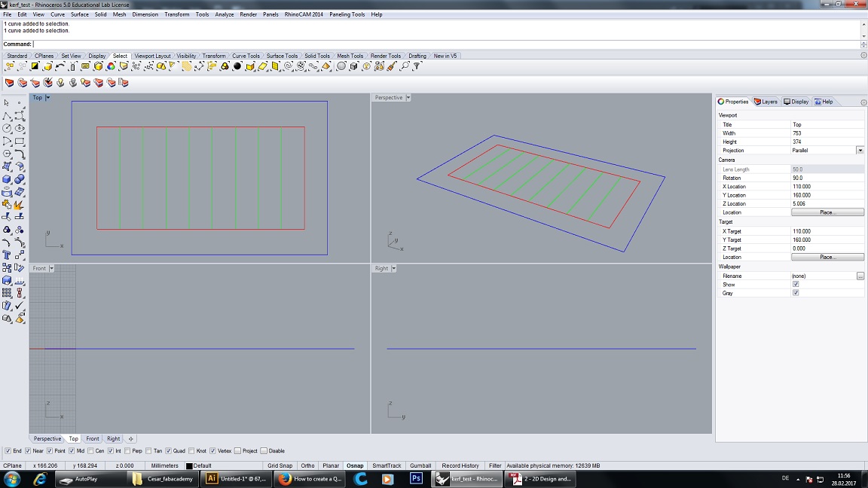Select the Circle tool in sidebar

pos(7,128)
